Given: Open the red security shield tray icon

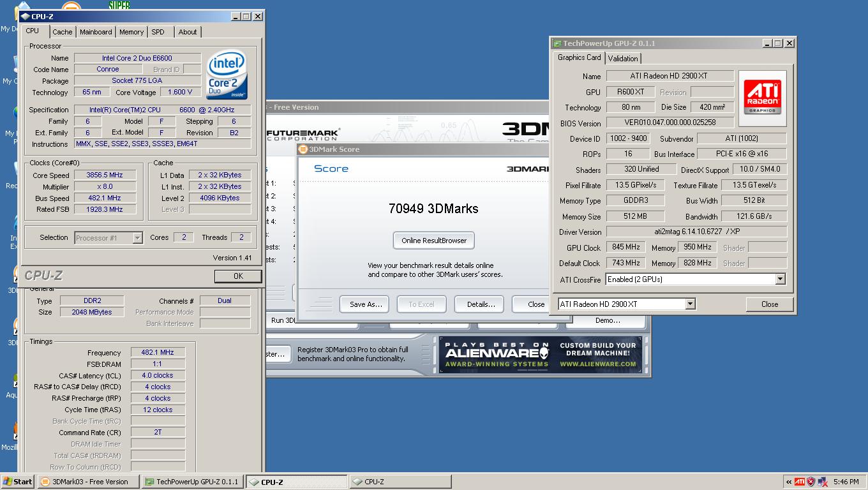Looking at the screenshot, I should point(811,482).
